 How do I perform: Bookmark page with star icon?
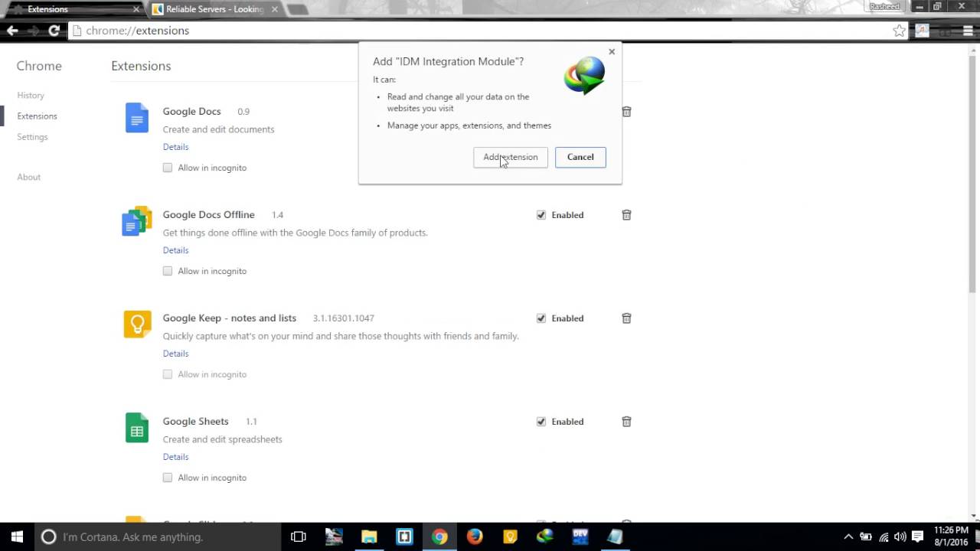tap(899, 31)
